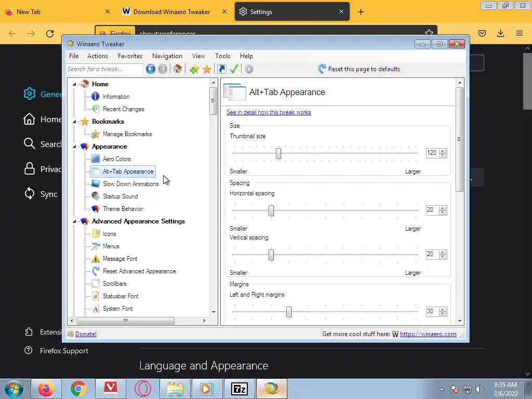The image size is (532, 399).
Task: Open Manage Bookmarks tree item
Action: (127, 134)
